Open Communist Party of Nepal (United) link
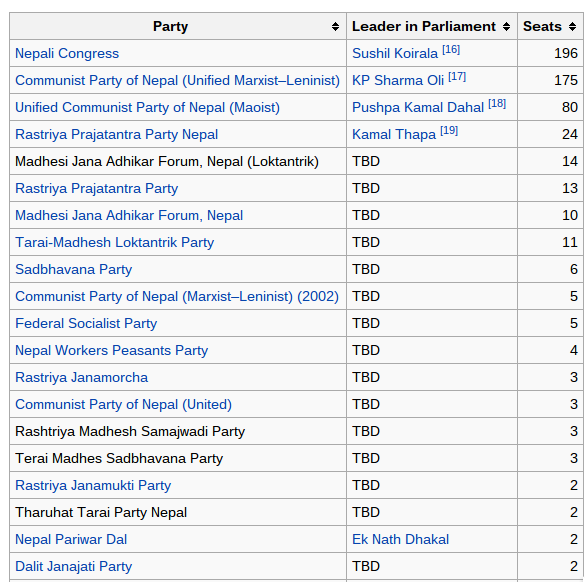The width and height of the screenshot is (585, 582). (123, 404)
